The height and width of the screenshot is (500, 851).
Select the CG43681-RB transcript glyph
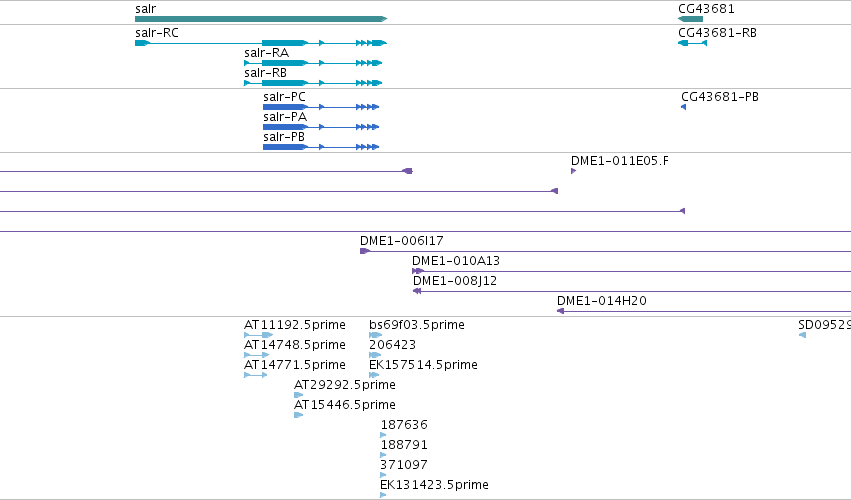(693, 43)
